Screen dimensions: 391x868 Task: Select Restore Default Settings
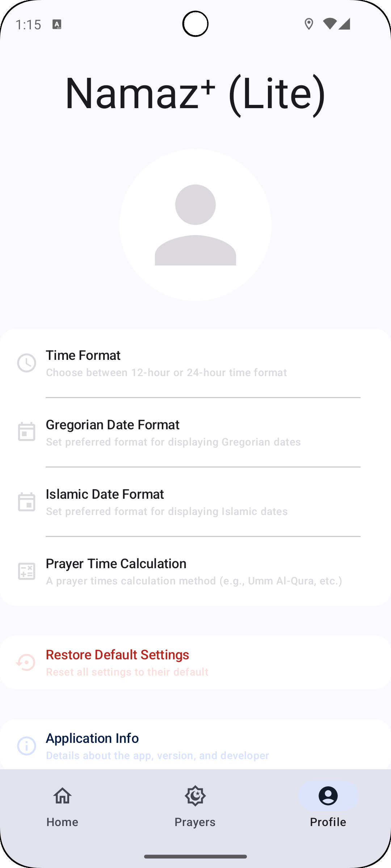[x=195, y=663]
